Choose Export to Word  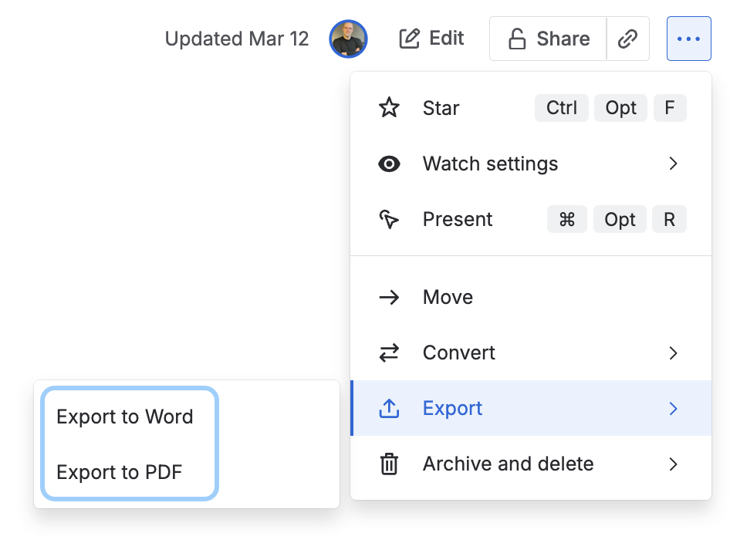pos(125,417)
